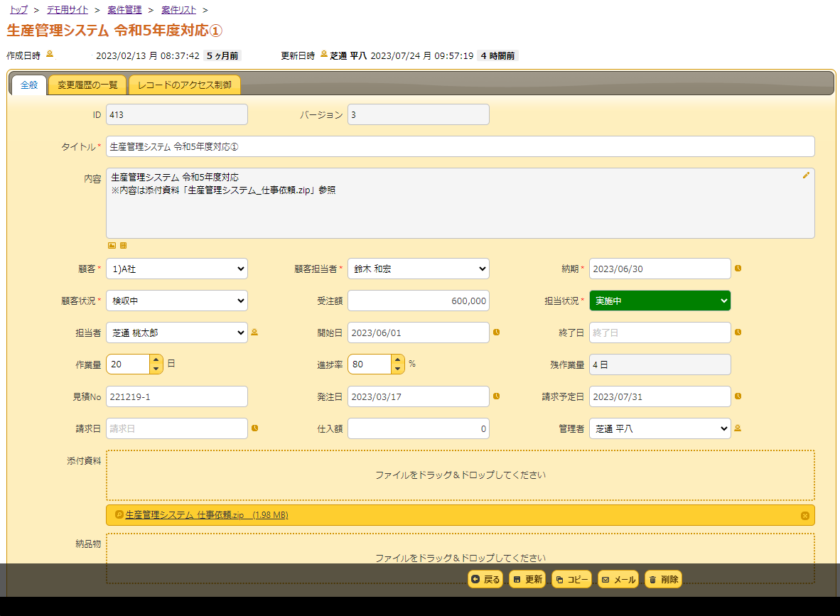Image resolution: width=840 pixels, height=616 pixels.
Task: Click the clock icon next to 開始日
Action: (496, 332)
